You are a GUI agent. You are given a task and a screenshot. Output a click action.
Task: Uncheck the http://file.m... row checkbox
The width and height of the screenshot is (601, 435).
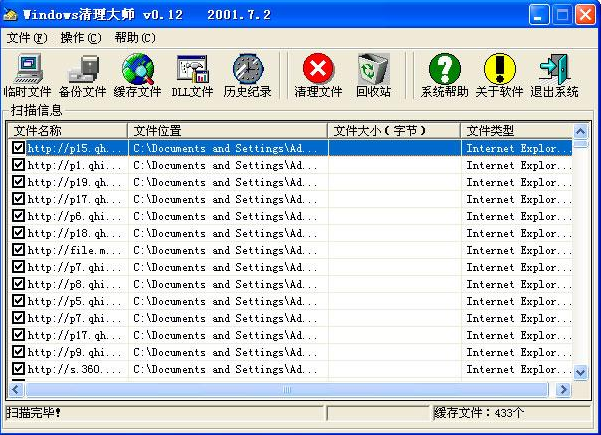(x=18, y=250)
